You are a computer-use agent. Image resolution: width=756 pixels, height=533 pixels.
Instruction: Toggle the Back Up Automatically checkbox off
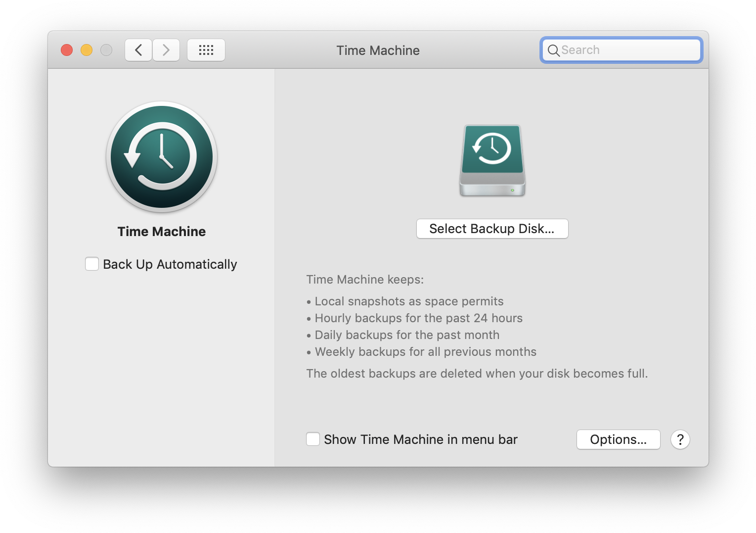(92, 264)
